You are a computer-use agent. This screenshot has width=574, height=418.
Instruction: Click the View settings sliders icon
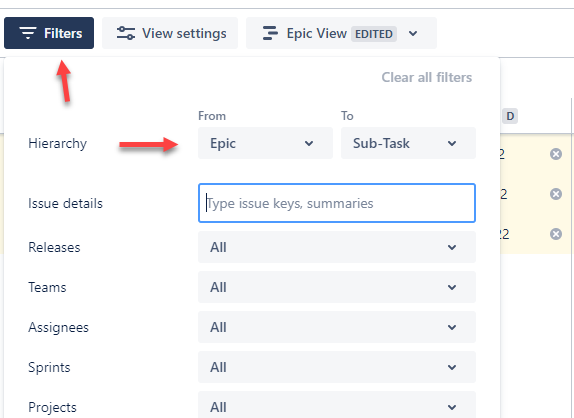(126, 33)
